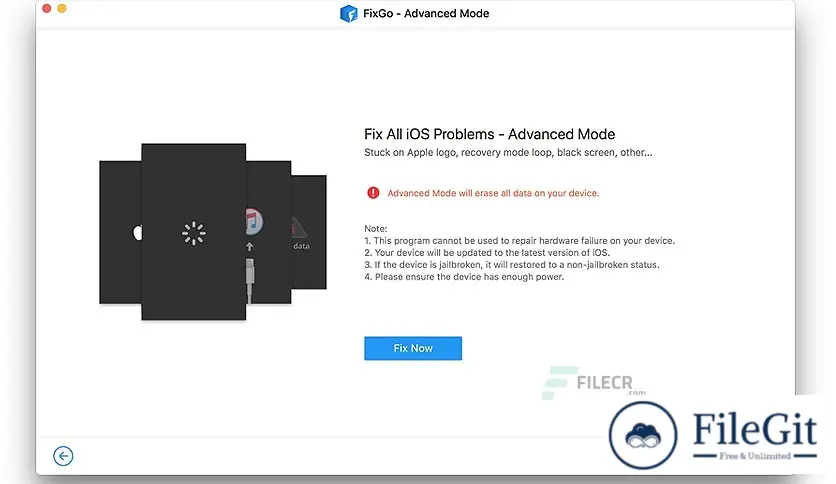
Task: Click the 'FixGo - Advanced Mode' window title
Action: (x=426, y=13)
